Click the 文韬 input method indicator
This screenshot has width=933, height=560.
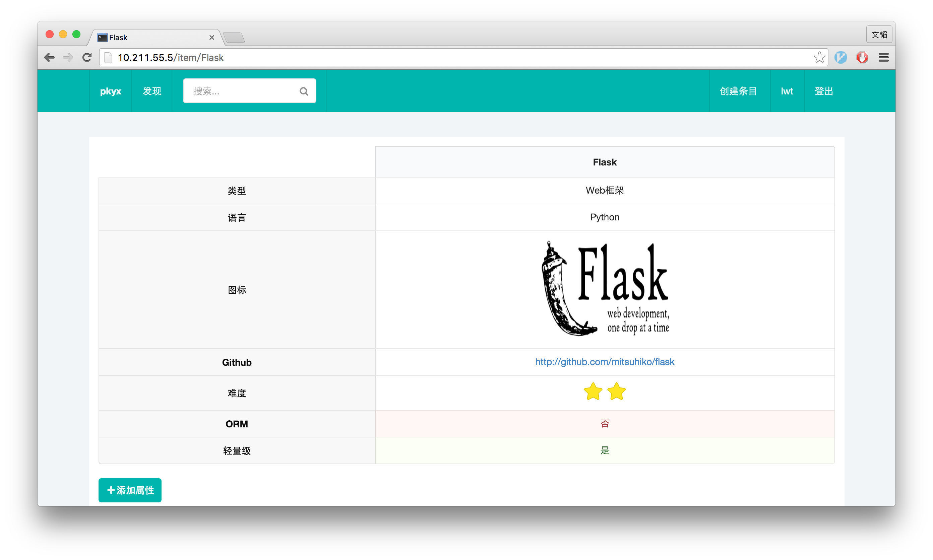point(879,34)
